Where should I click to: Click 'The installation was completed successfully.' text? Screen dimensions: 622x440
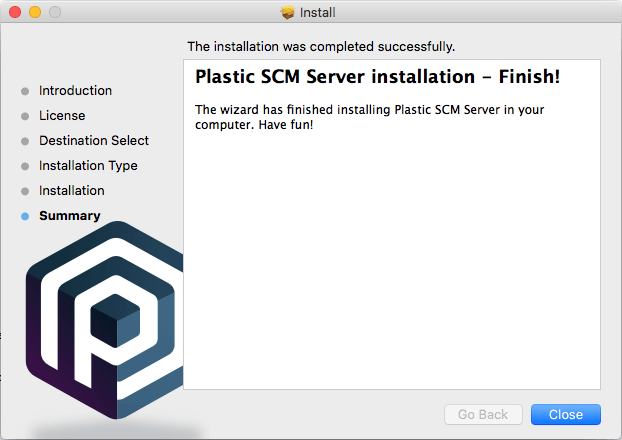click(x=321, y=46)
